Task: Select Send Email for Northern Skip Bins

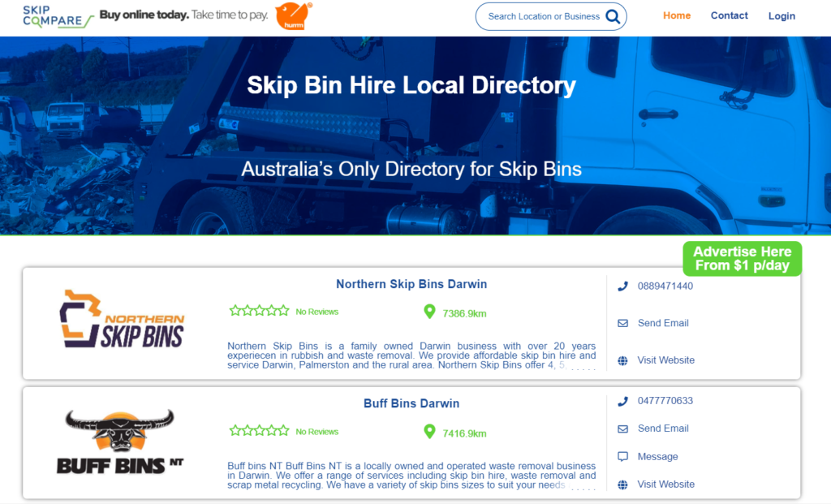Action: click(x=663, y=323)
